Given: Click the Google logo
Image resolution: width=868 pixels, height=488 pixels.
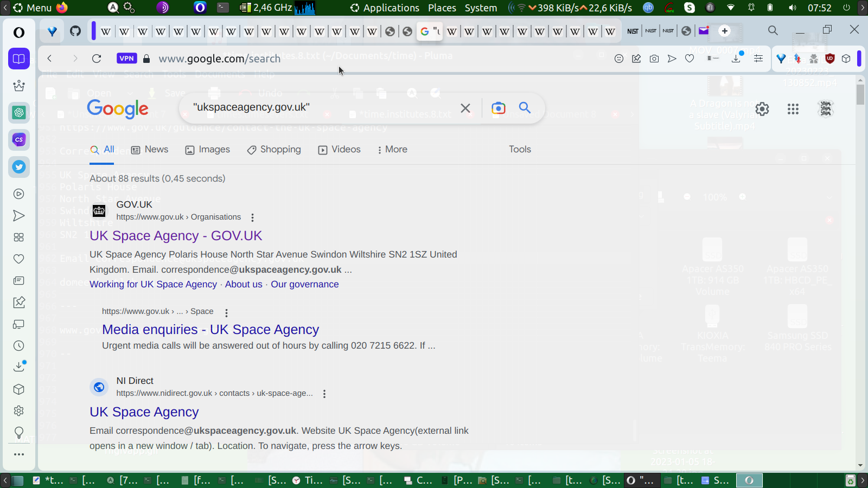Looking at the screenshot, I should click(118, 108).
